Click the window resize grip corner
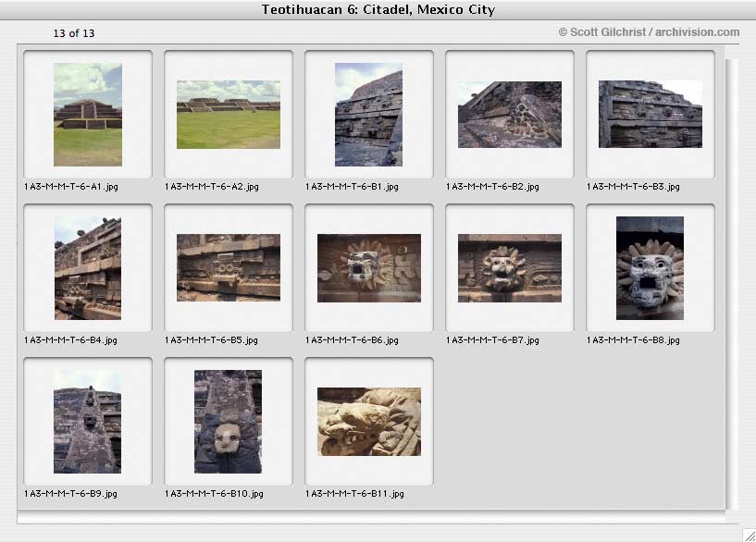This screenshot has height=542, width=756. pos(750,536)
